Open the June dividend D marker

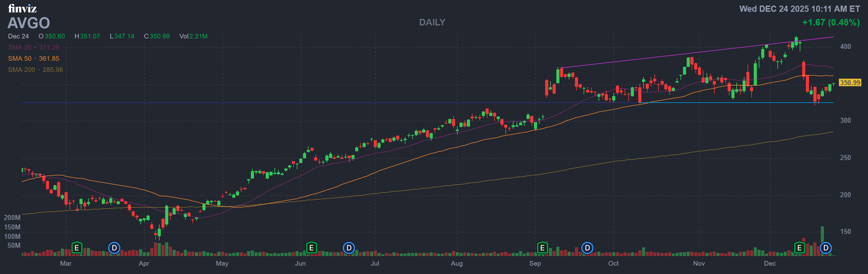[x=349, y=248]
